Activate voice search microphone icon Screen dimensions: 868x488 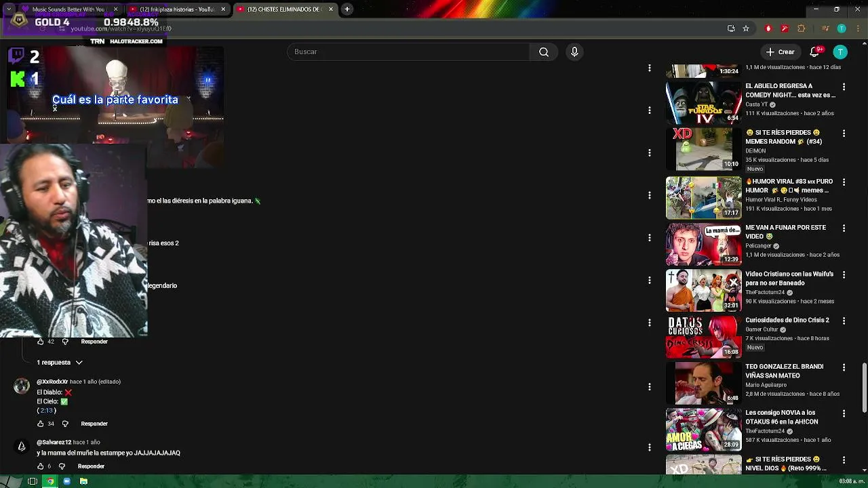click(574, 52)
